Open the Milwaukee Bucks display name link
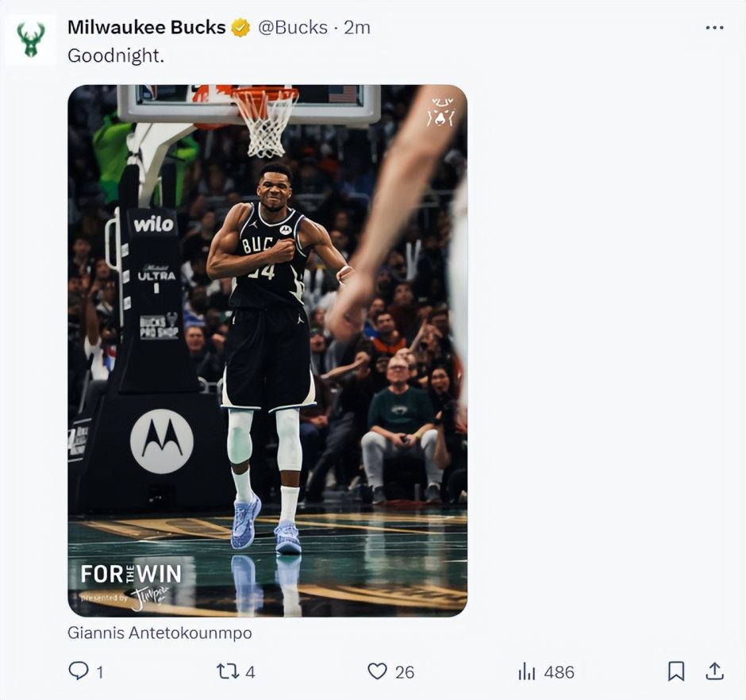Viewport: 746px width, 700px height. tap(146, 27)
